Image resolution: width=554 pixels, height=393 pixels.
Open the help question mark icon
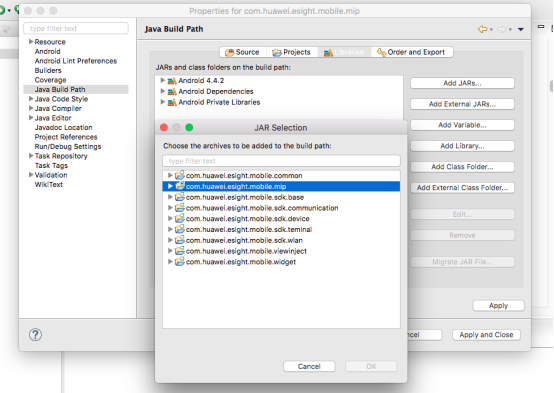pos(35,334)
